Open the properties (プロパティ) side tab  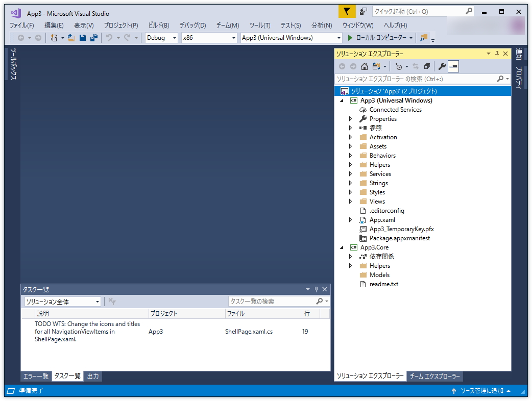point(519,77)
